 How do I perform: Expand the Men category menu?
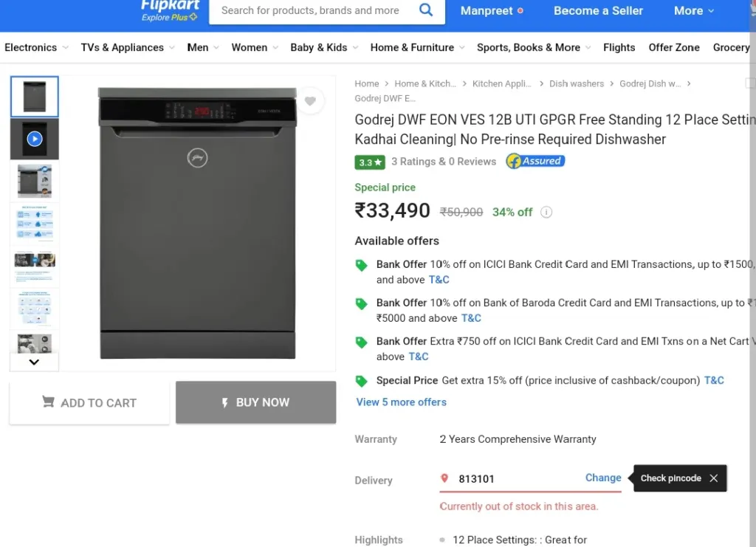click(x=203, y=47)
